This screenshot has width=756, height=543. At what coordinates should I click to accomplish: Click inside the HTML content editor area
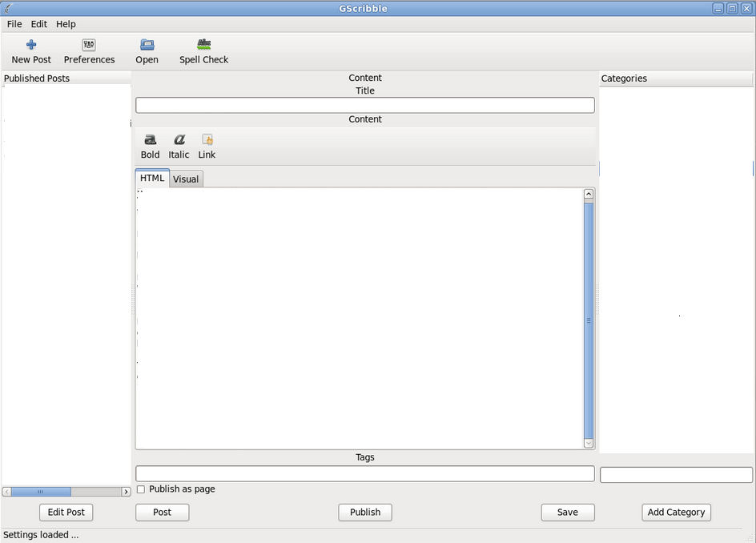tap(360, 318)
